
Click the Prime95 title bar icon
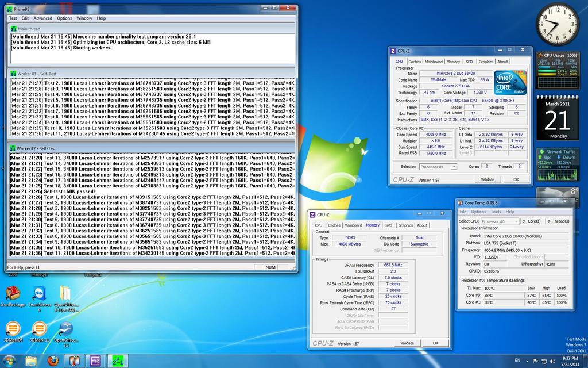[10, 9]
